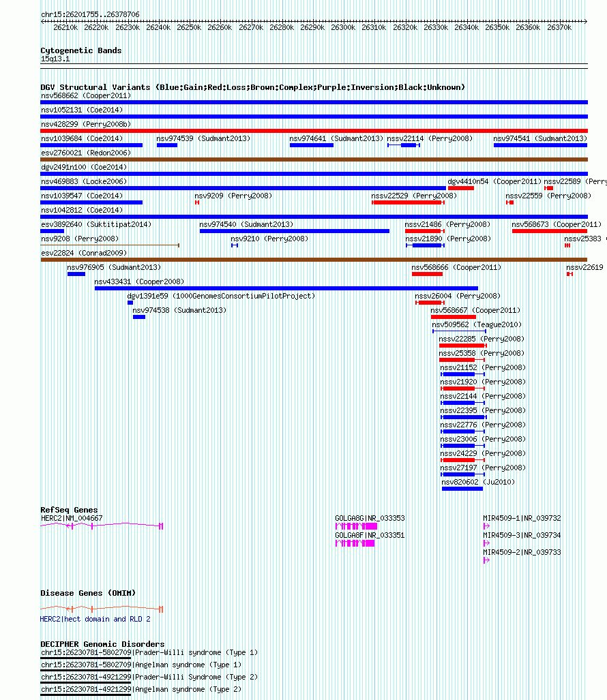Click nsv433431 (Cooper2008) variant label
Image resolution: width=607 pixels, height=700 pixels.
pyautogui.click(x=139, y=281)
